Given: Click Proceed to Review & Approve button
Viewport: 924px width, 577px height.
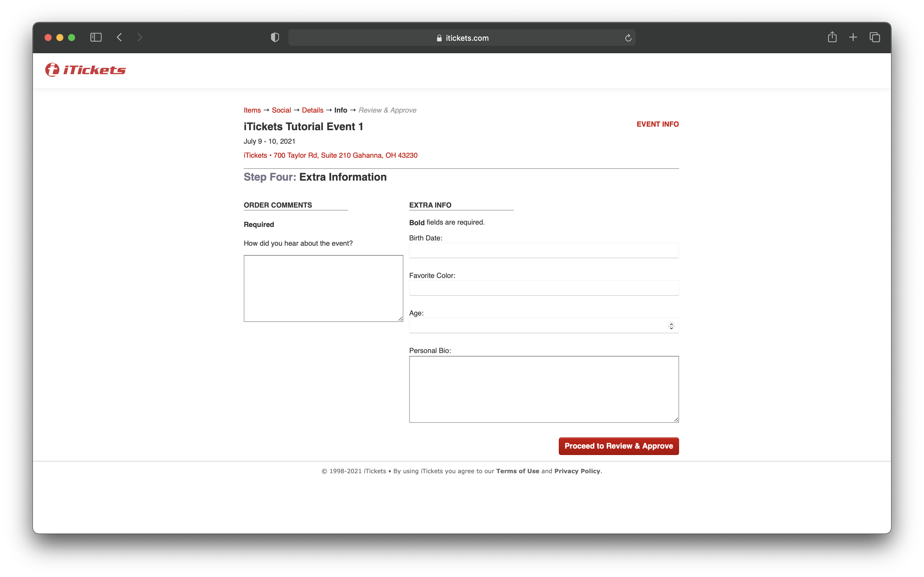Looking at the screenshot, I should coord(619,446).
